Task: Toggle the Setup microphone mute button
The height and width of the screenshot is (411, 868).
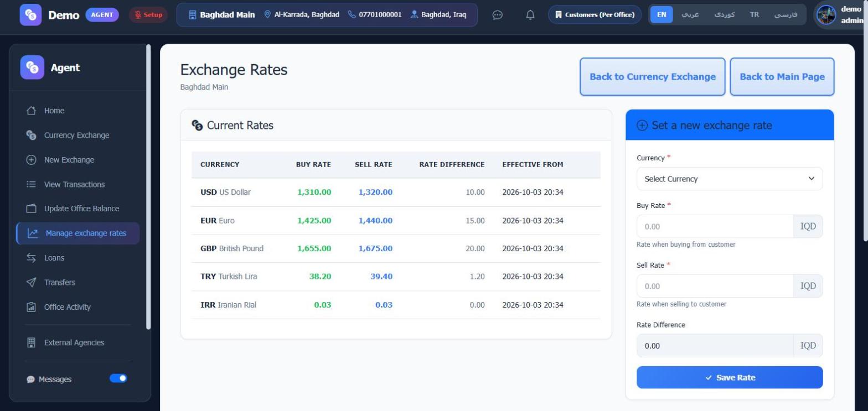Action: pyautogui.click(x=148, y=15)
